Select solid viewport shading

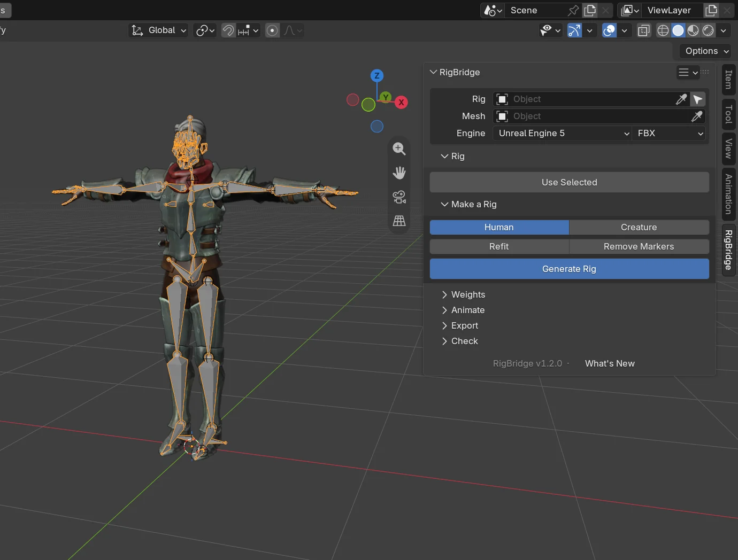point(678,30)
